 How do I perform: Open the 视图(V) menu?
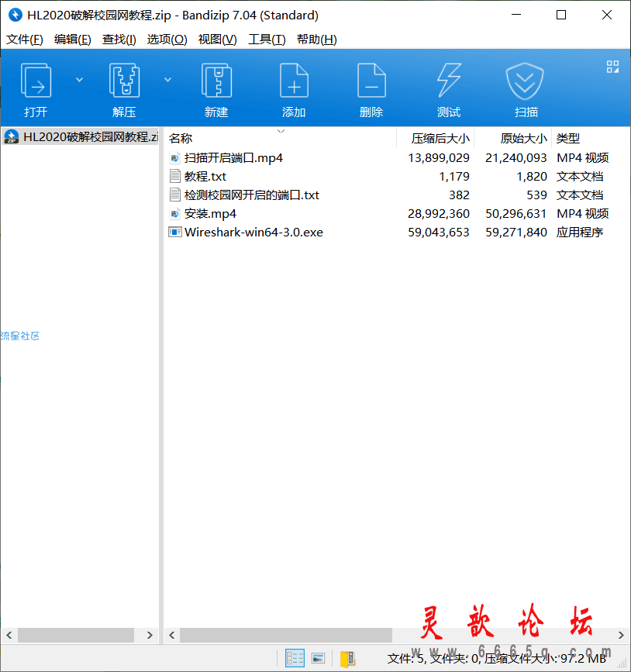[x=217, y=40]
